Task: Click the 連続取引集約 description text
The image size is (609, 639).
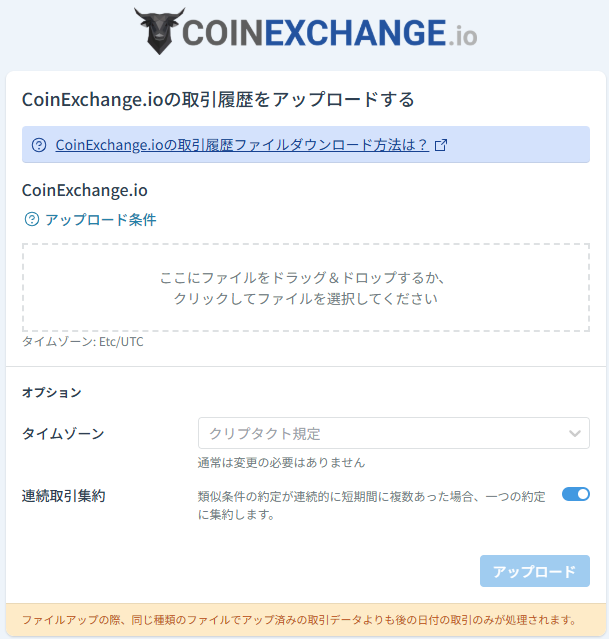Action: pos(372,505)
